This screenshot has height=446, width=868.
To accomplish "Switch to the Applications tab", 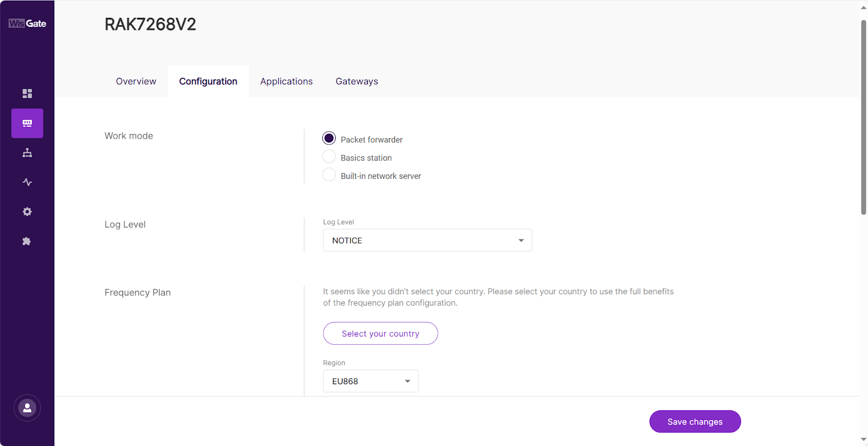I will pos(286,81).
